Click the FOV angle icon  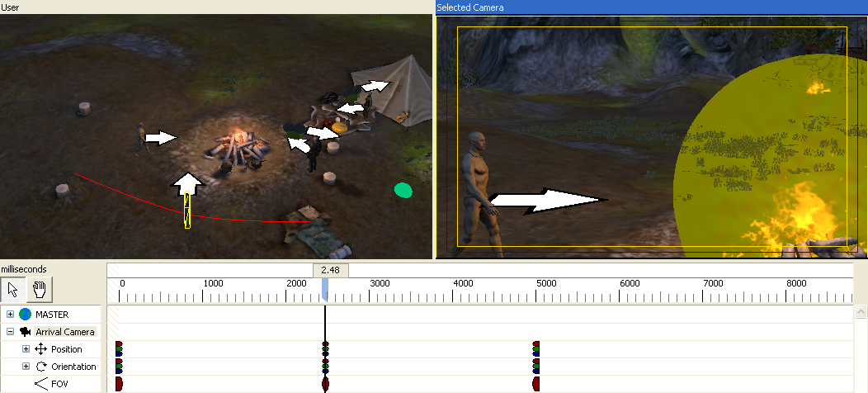coord(40,384)
